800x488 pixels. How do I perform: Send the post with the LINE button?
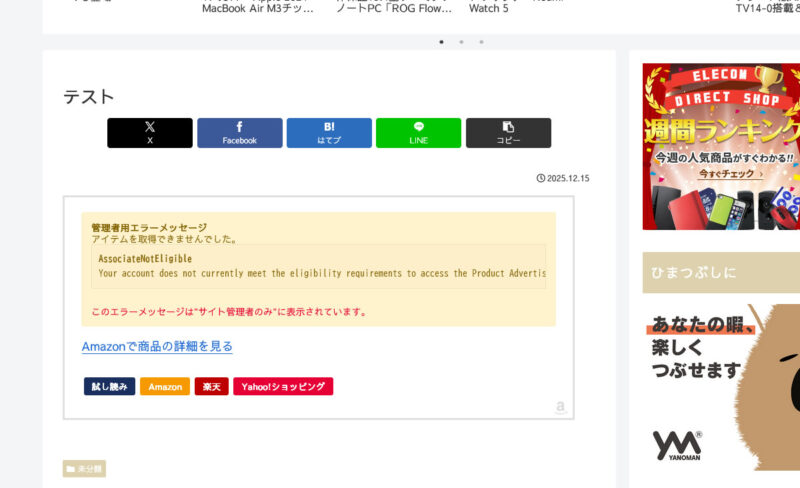pos(418,133)
